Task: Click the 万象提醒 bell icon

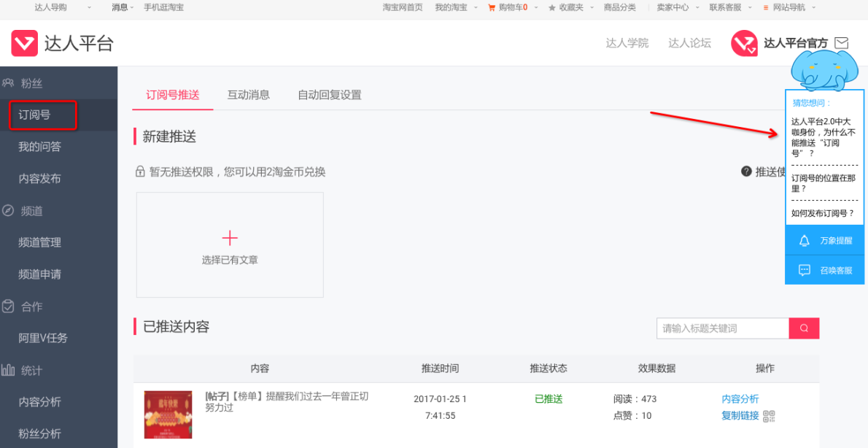Action: click(x=805, y=241)
